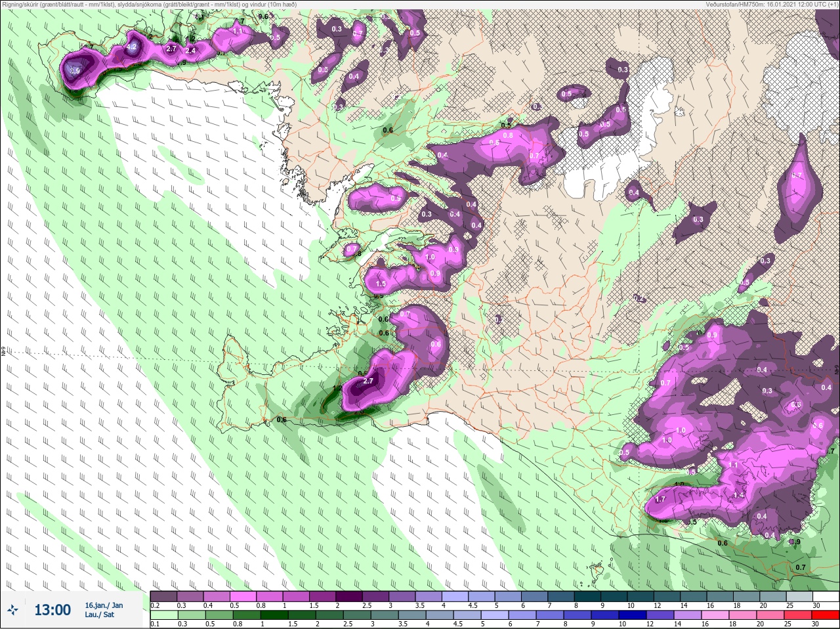
Task: Click the 2.4 precipitation value on the map
Action: (191, 51)
